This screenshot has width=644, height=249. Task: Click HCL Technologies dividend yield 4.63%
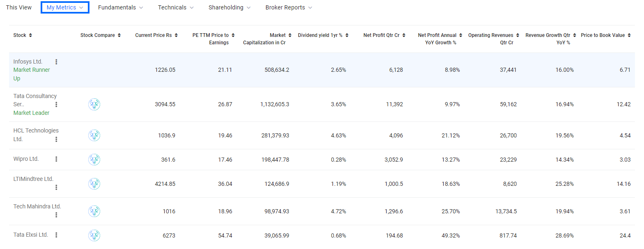[x=339, y=135]
